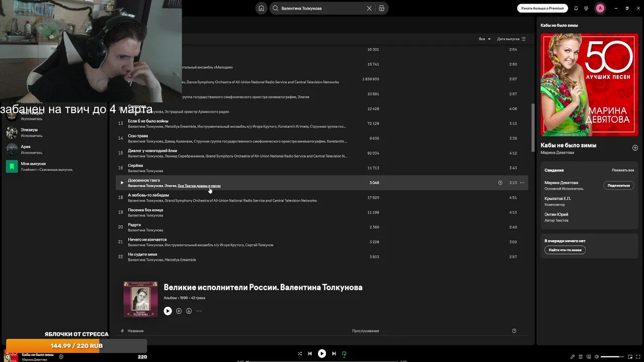Open more options for the album
The width and height of the screenshot is (644, 362).
[x=199, y=311]
